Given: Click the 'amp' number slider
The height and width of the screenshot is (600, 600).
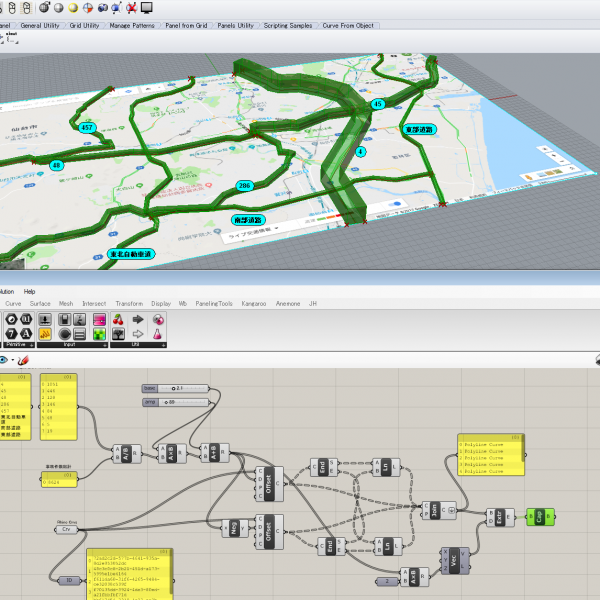Looking at the screenshot, I should point(176,402).
